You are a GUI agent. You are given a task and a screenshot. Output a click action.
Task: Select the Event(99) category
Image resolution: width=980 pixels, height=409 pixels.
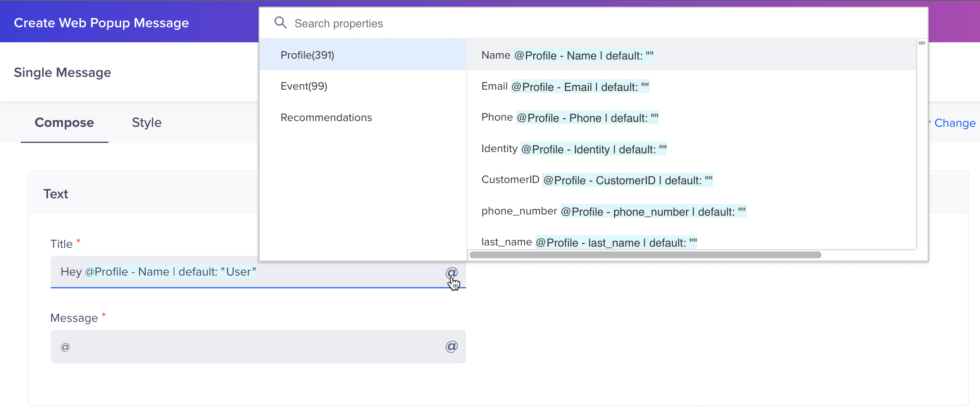pyautogui.click(x=363, y=86)
